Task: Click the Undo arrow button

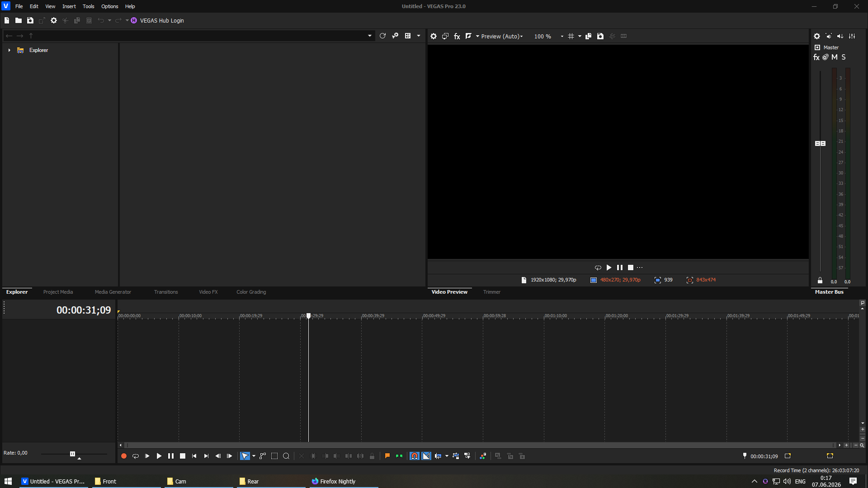Action: [x=101, y=20]
